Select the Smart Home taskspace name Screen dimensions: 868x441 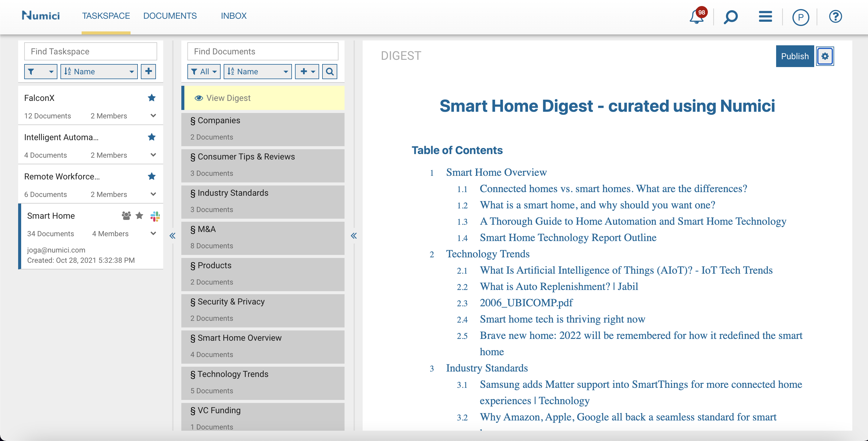point(51,216)
